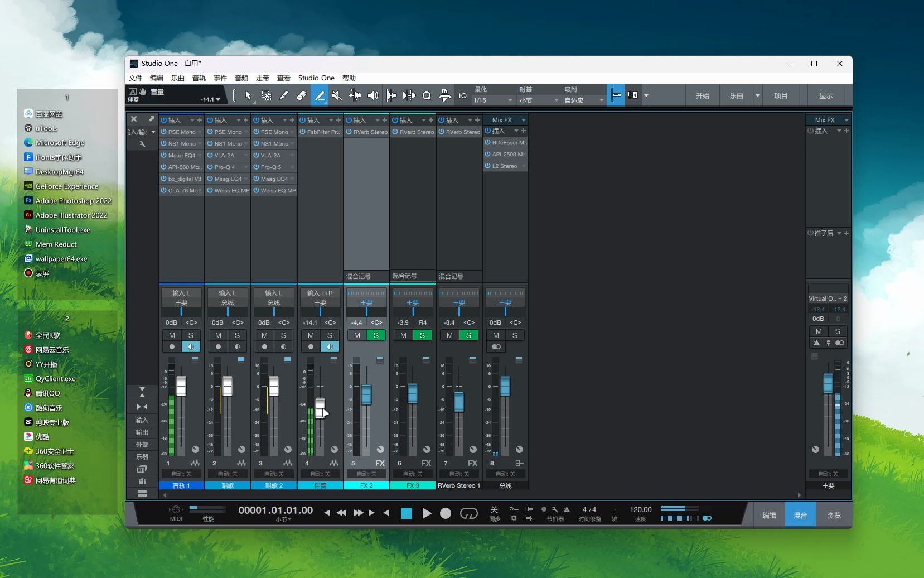Screen dimensions: 924x578
Task: Select the Eraser tool
Action: point(301,95)
